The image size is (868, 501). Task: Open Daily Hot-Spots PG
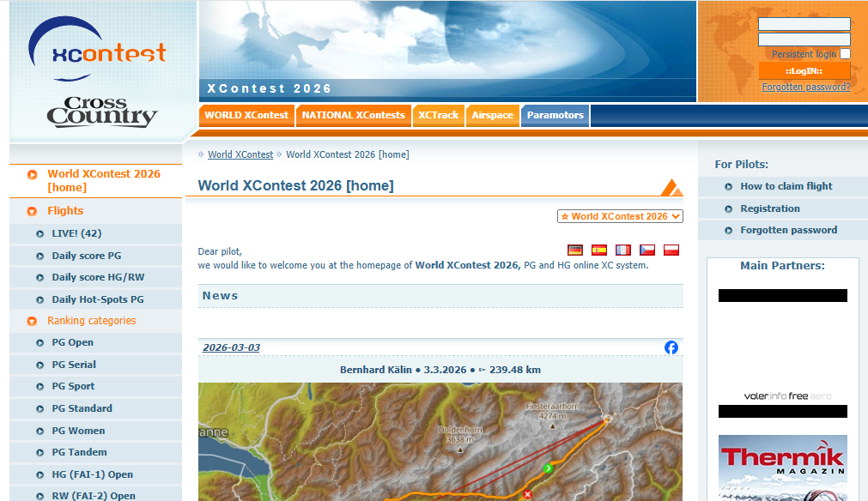[x=96, y=299]
